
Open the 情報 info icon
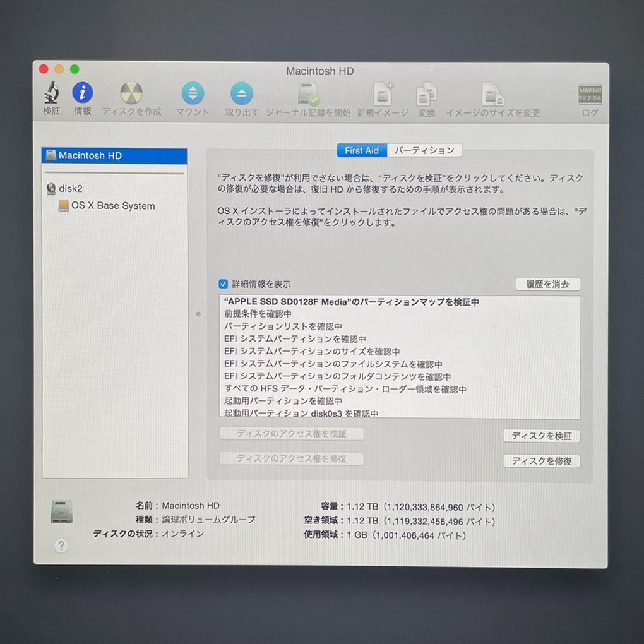[83, 92]
